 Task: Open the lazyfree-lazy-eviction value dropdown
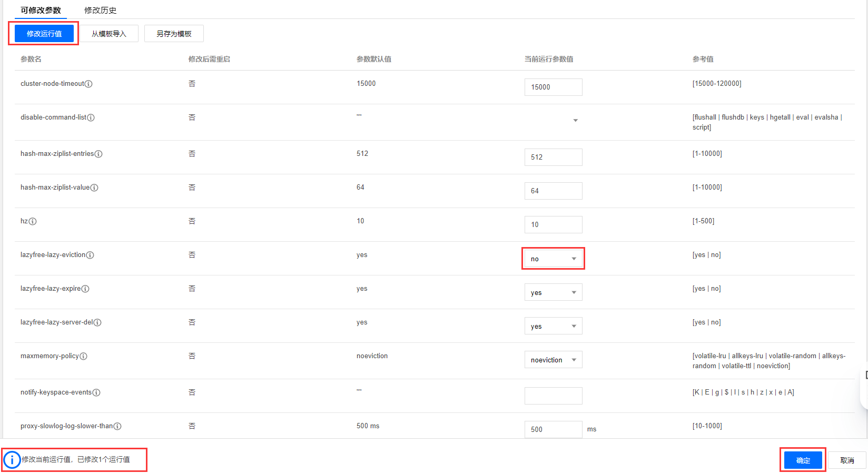pyautogui.click(x=553, y=259)
